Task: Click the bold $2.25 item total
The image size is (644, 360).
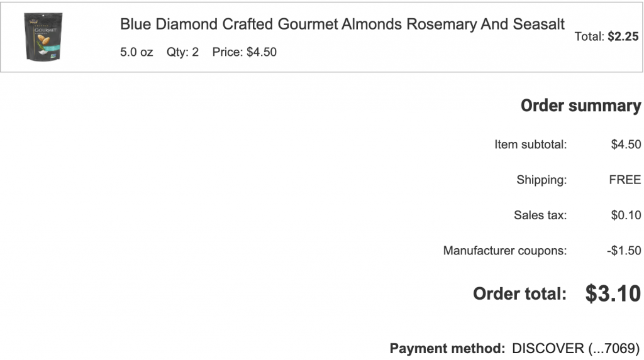Action: tap(623, 37)
